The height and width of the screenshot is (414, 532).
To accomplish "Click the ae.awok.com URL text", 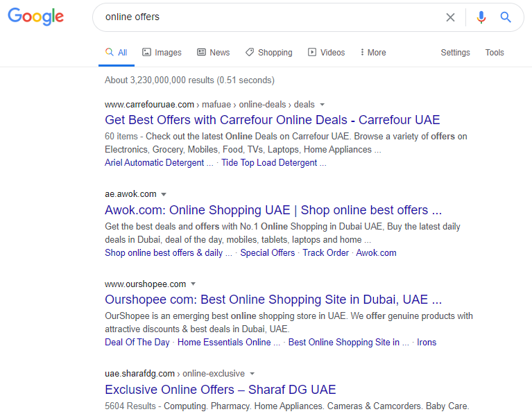I will point(130,194).
